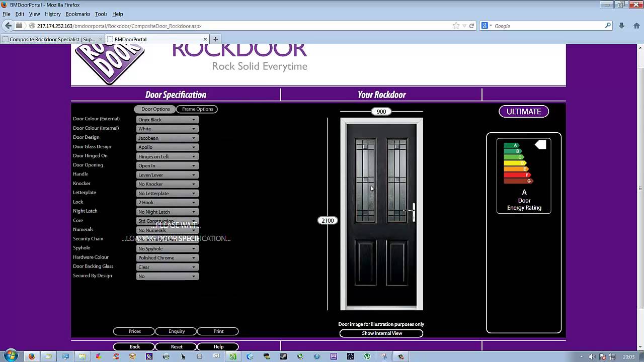Switch to Composite Rockdoor Specialist tab
This screenshot has height=362, width=644.
53,39
